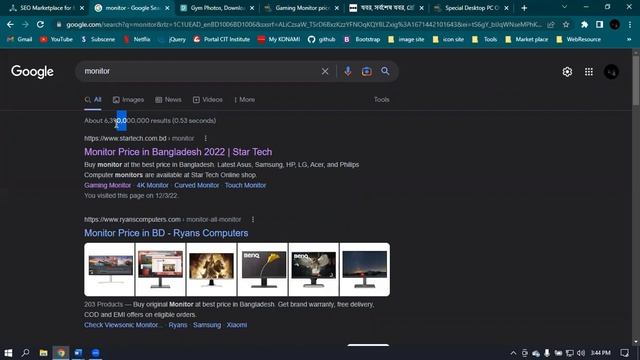Go back with browser back arrow
The width and height of the screenshot is (640, 360).
click(10, 24)
